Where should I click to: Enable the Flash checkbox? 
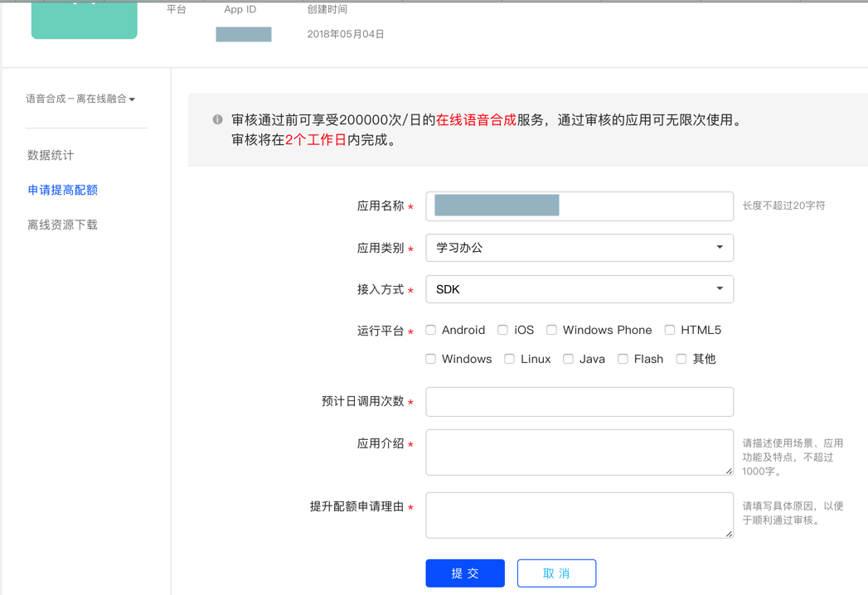(x=623, y=359)
